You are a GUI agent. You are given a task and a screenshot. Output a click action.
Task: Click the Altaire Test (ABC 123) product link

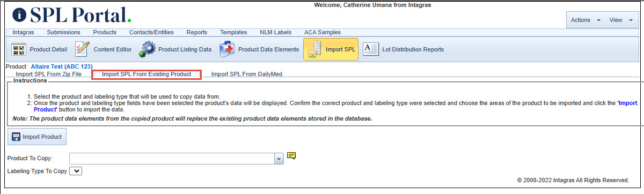point(62,66)
